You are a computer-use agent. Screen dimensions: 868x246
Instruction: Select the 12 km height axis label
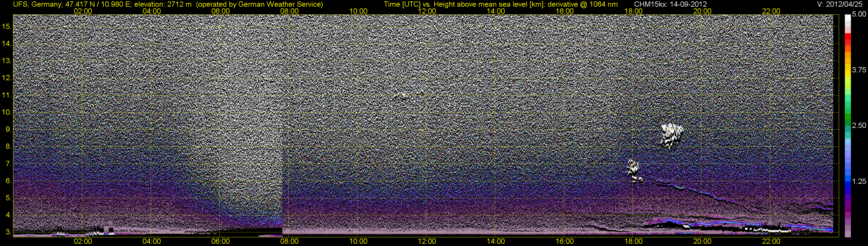click(x=7, y=78)
